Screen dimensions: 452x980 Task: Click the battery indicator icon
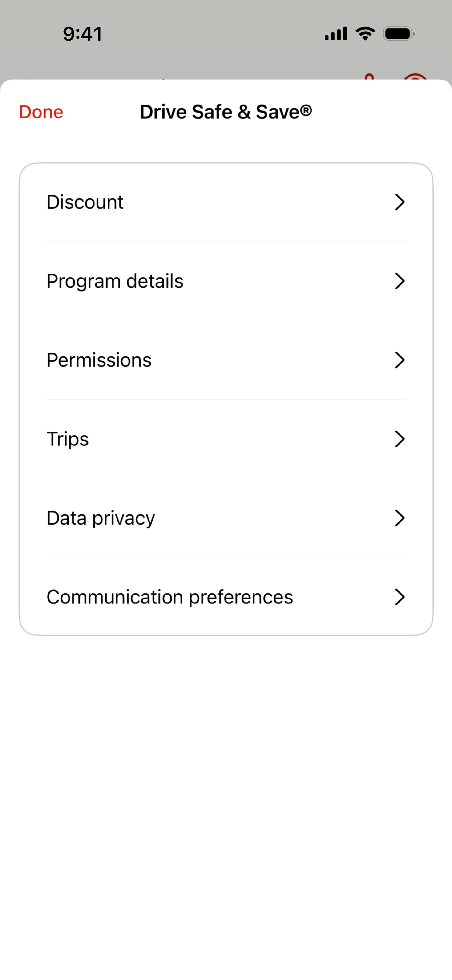(x=398, y=34)
